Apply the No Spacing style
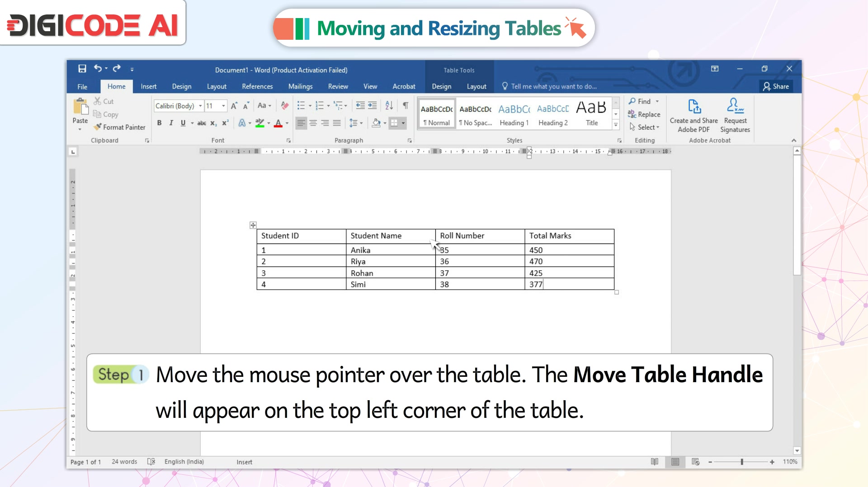 click(x=476, y=115)
